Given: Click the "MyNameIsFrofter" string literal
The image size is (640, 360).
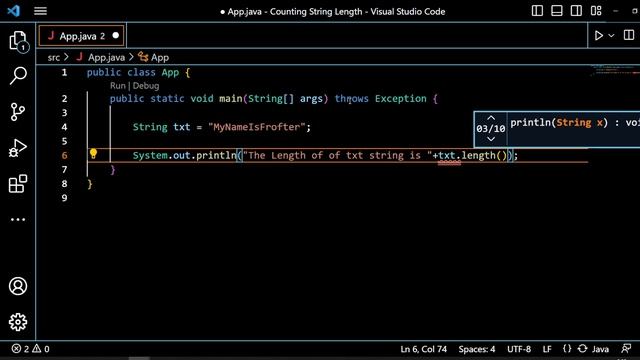Looking at the screenshot, I should point(256,127).
